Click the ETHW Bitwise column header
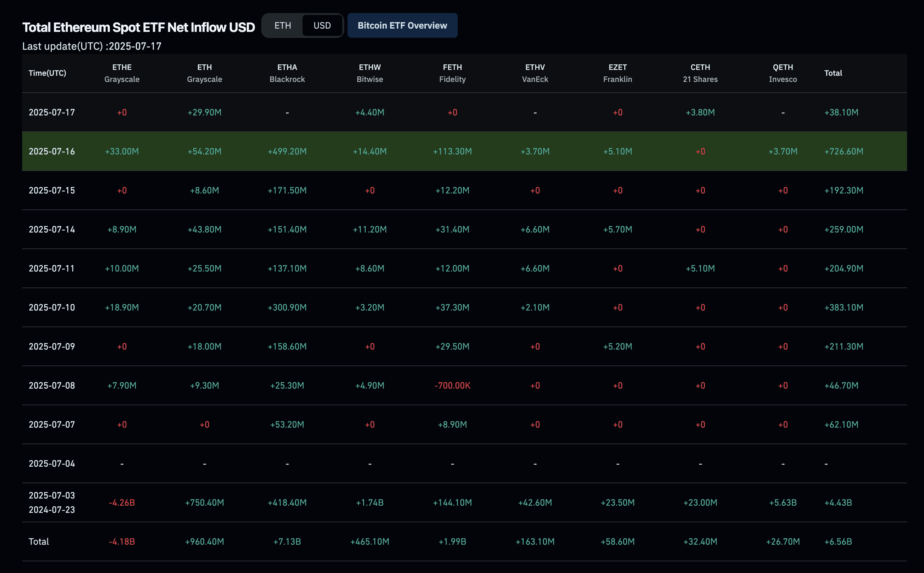This screenshot has width=924, height=573. [370, 73]
